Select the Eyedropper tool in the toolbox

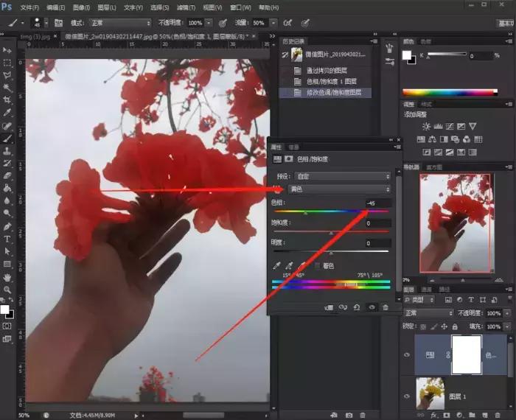coord(7,113)
